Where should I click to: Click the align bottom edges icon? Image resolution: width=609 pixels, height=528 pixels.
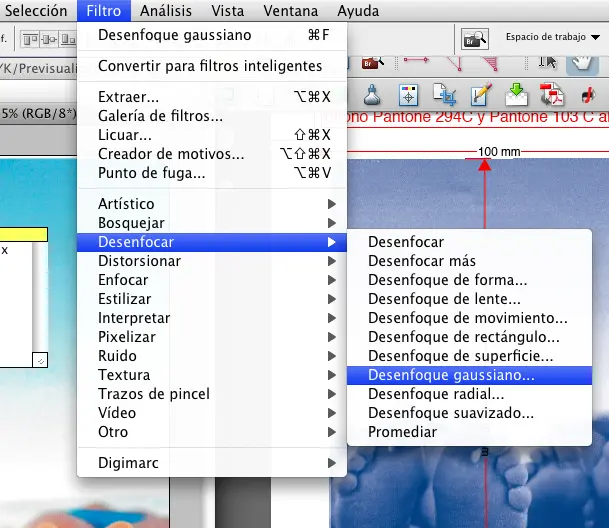click(68, 39)
